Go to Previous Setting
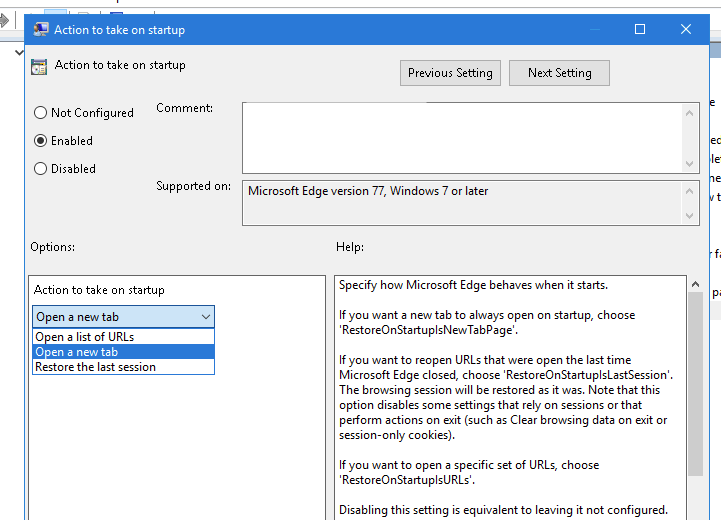Screen dimensions: 721x520 [x=450, y=73]
